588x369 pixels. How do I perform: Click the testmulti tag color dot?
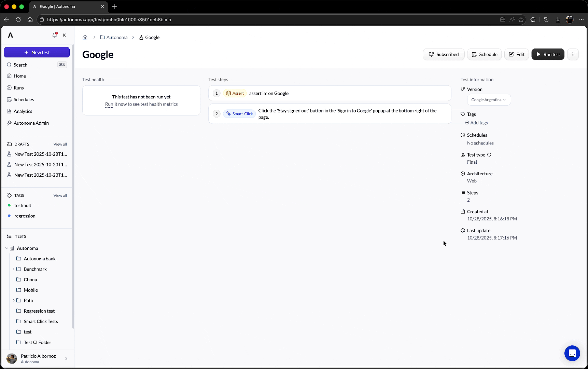click(x=10, y=205)
